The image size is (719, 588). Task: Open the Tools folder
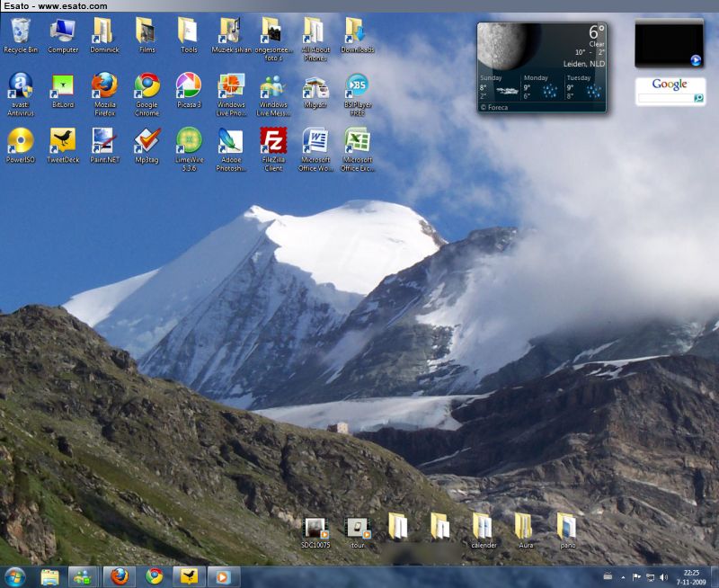(189, 35)
